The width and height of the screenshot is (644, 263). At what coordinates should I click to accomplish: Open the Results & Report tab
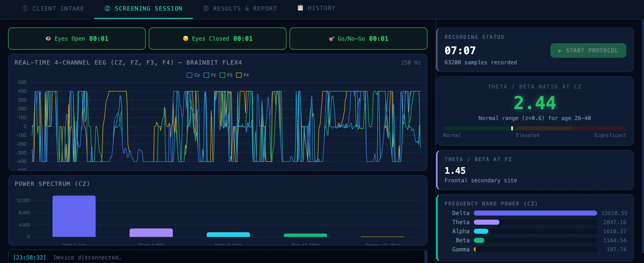click(x=240, y=9)
